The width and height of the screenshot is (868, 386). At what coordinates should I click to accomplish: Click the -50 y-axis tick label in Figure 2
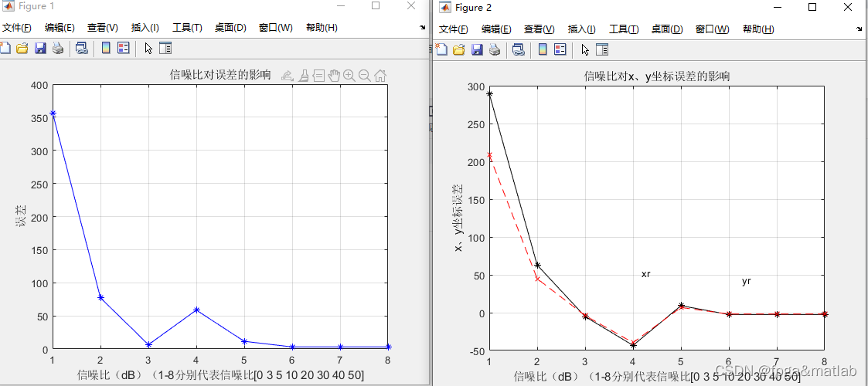[475, 351]
